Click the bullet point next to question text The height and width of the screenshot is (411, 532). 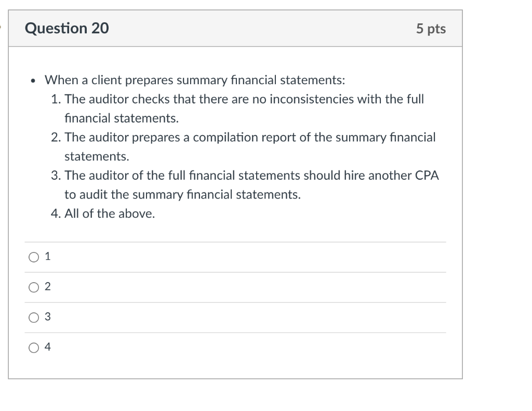pos(33,80)
